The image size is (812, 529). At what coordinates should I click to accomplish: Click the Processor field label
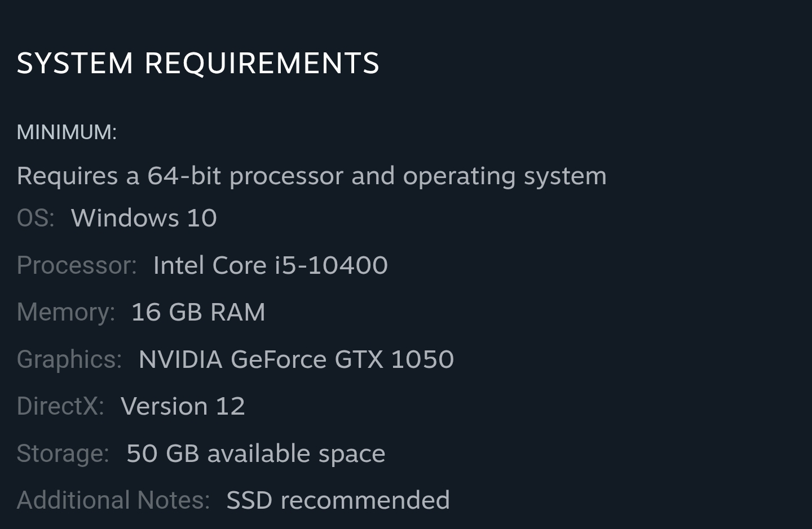pyautogui.click(x=77, y=265)
